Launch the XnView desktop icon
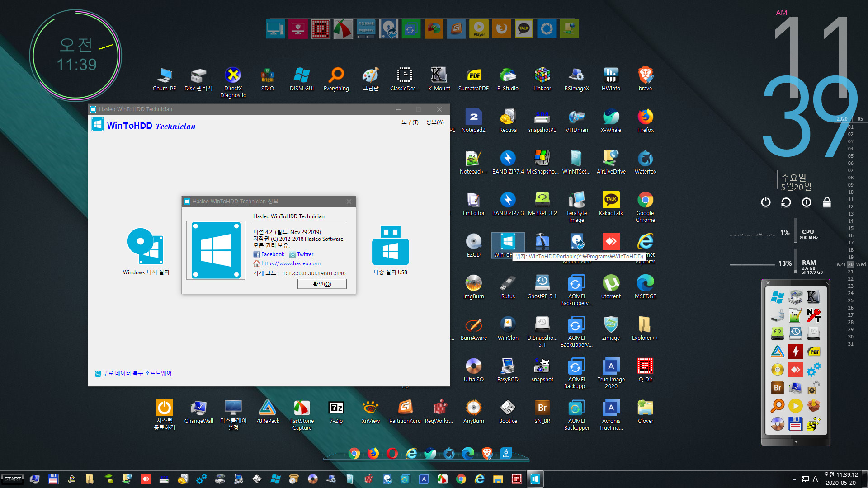 371,412
